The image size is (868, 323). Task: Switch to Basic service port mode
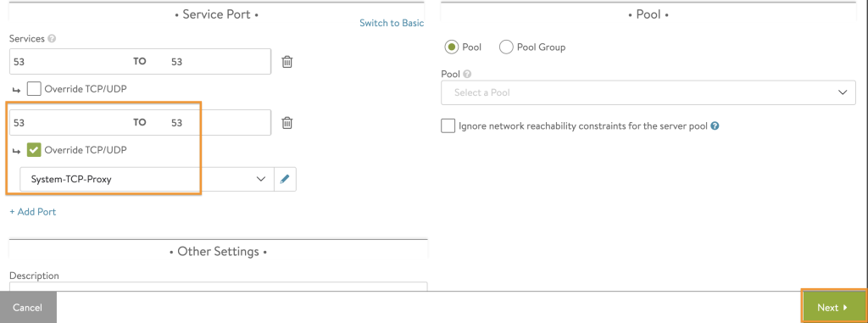(x=392, y=23)
